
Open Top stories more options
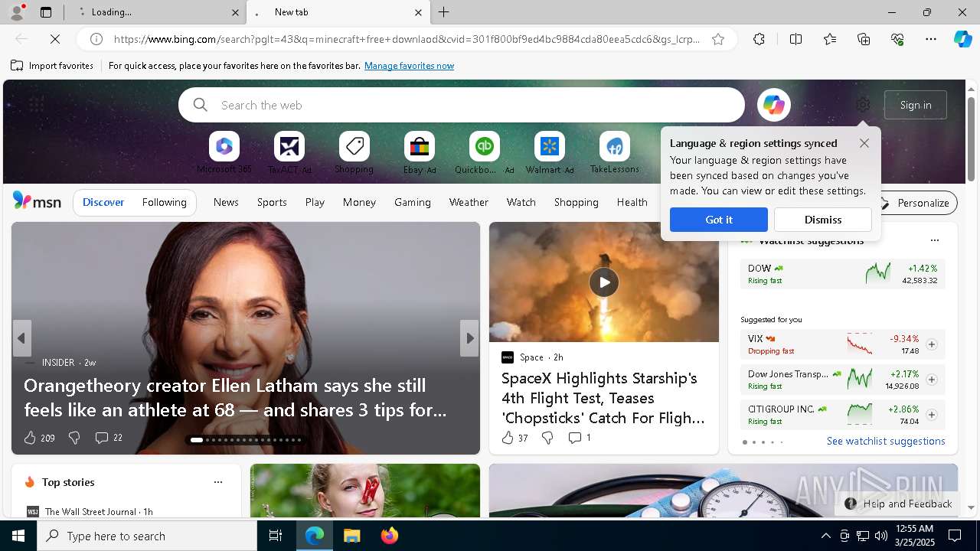coord(218,482)
